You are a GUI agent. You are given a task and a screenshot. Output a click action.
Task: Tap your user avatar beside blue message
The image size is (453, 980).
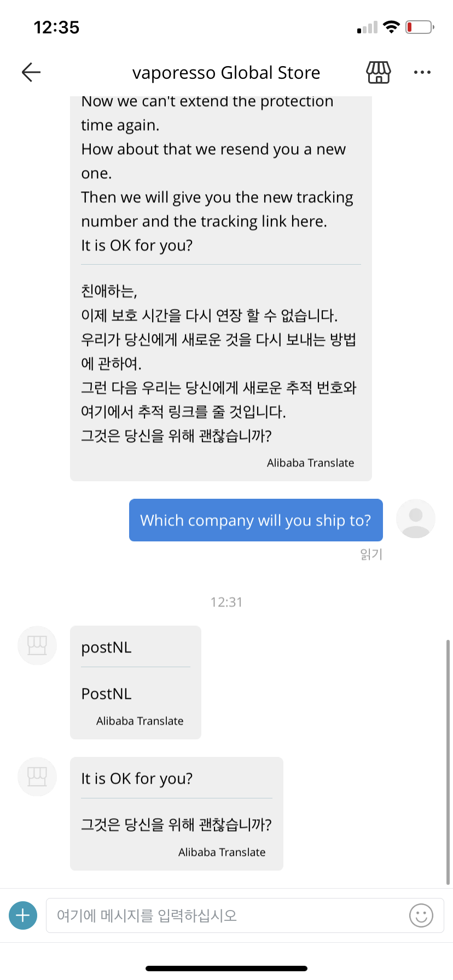click(x=415, y=518)
